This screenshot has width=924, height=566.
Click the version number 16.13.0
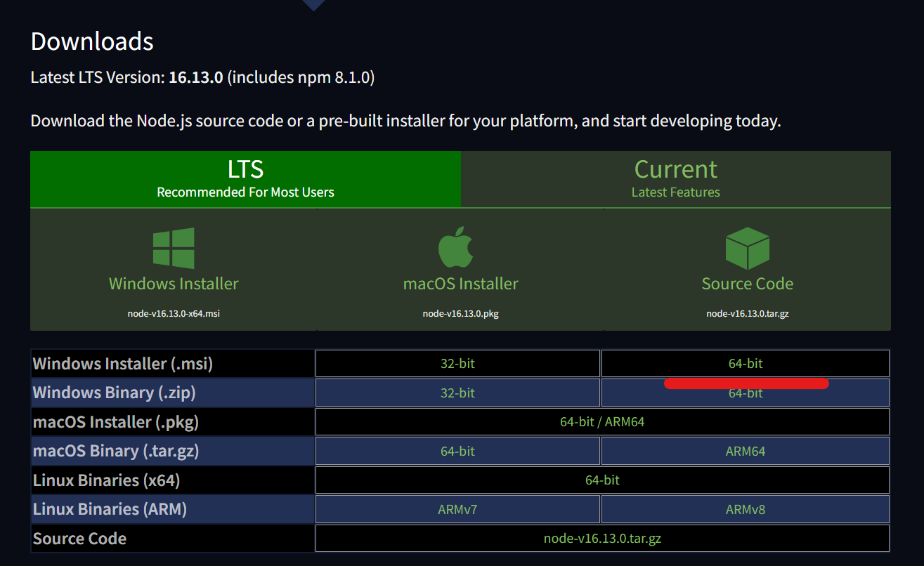(196, 77)
